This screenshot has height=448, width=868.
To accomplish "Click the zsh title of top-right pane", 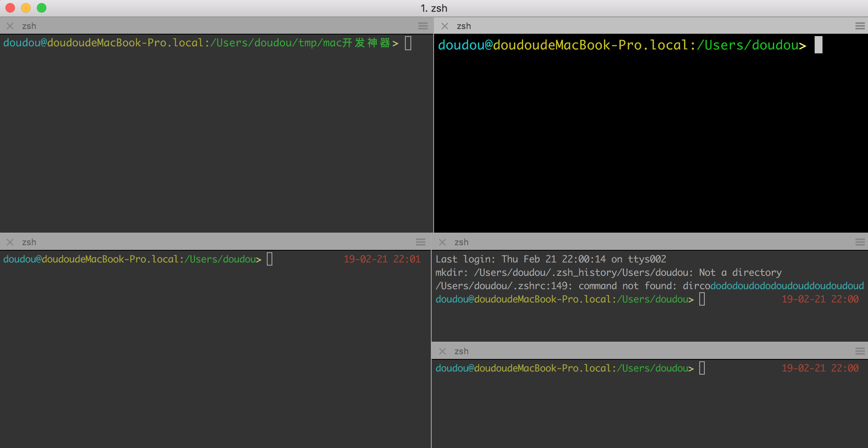I will pos(464,26).
